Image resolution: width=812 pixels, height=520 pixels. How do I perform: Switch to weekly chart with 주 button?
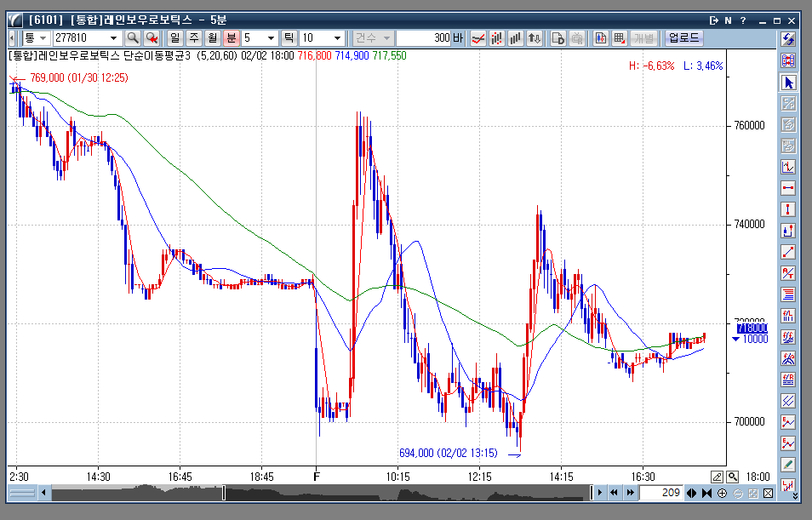tap(193, 37)
